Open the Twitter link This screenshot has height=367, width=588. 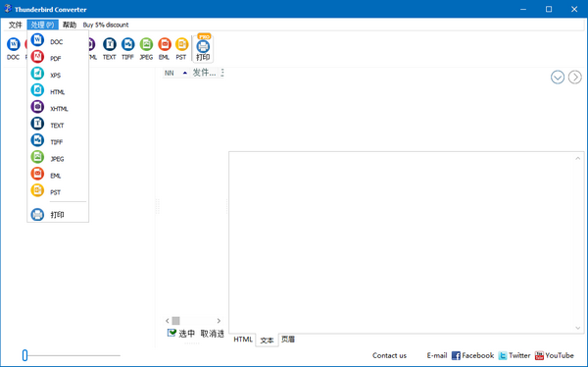click(514, 355)
